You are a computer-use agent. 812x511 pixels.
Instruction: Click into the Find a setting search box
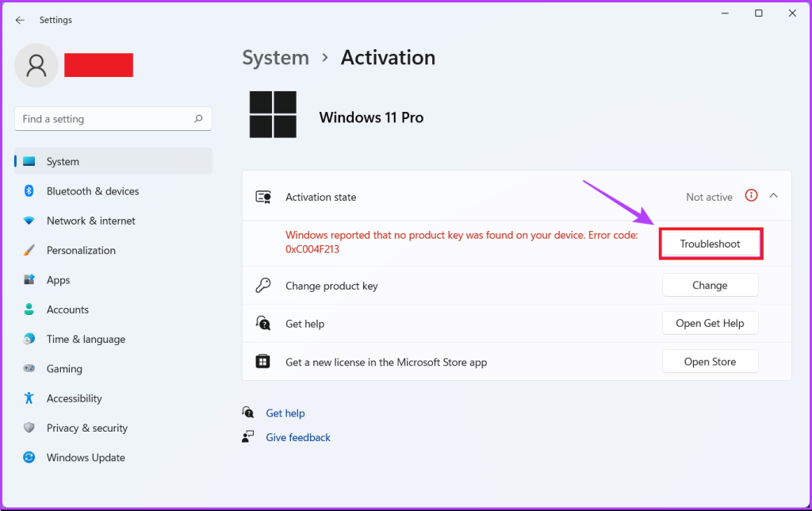point(103,119)
